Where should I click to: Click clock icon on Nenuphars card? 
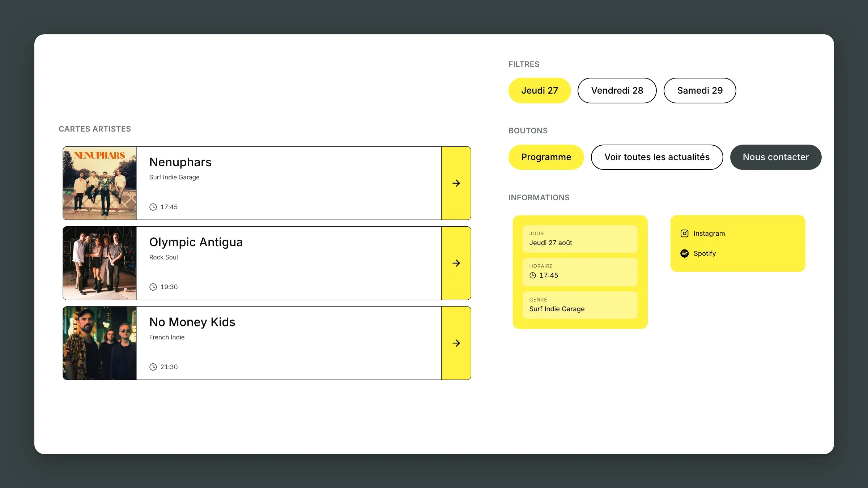pos(153,207)
